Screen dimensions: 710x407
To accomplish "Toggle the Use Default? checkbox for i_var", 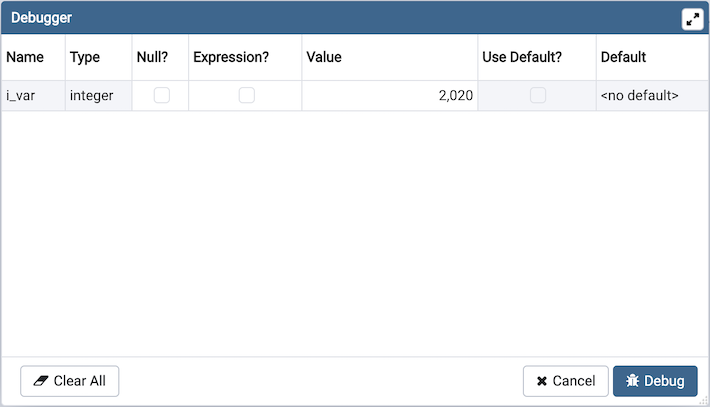I will (x=538, y=96).
